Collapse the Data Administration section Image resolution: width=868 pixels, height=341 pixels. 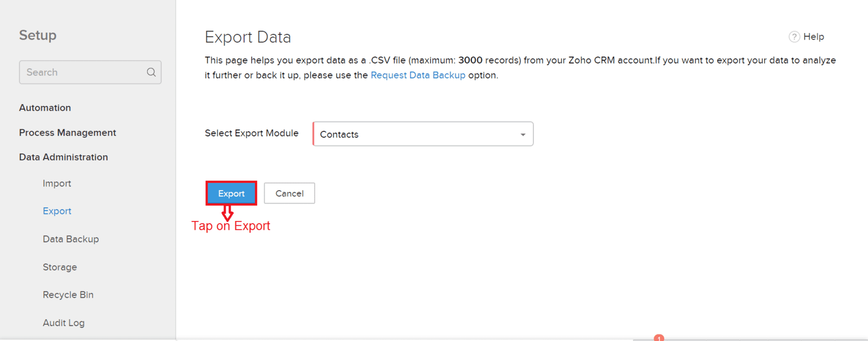pyautogui.click(x=63, y=157)
